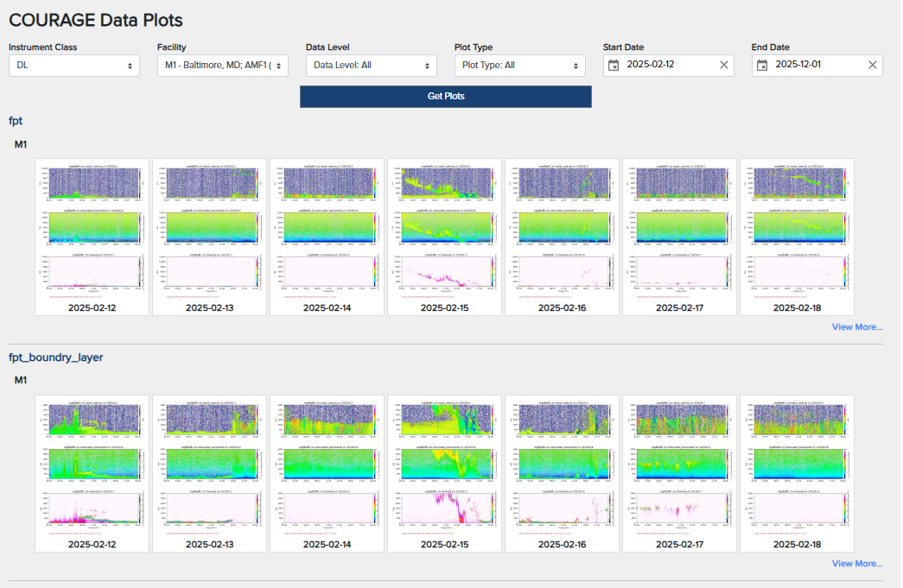Click the Get Plots button
This screenshot has height=588, width=903.
click(446, 97)
